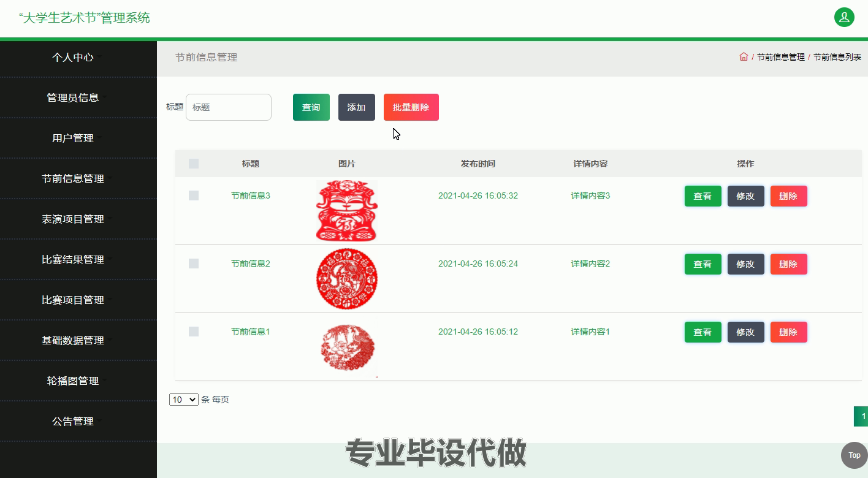Click the 详情内容 column header
This screenshot has width=868, height=478.
pos(591,164)
